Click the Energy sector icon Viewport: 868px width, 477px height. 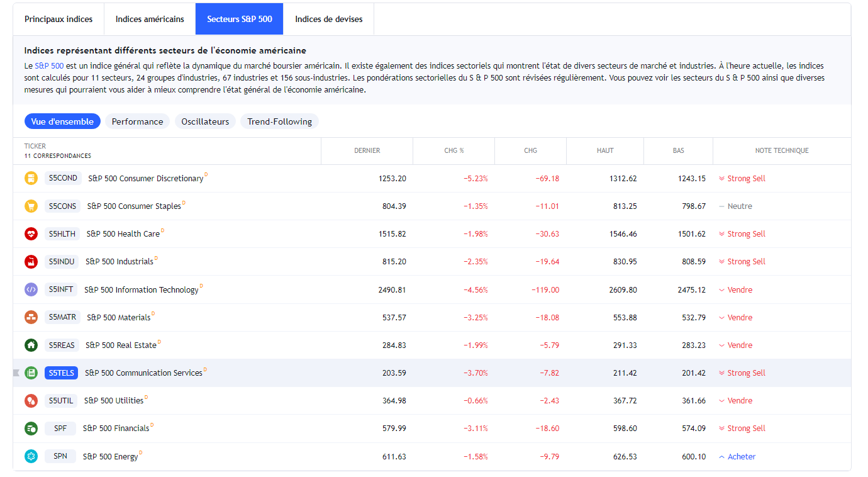coord(31,456)
